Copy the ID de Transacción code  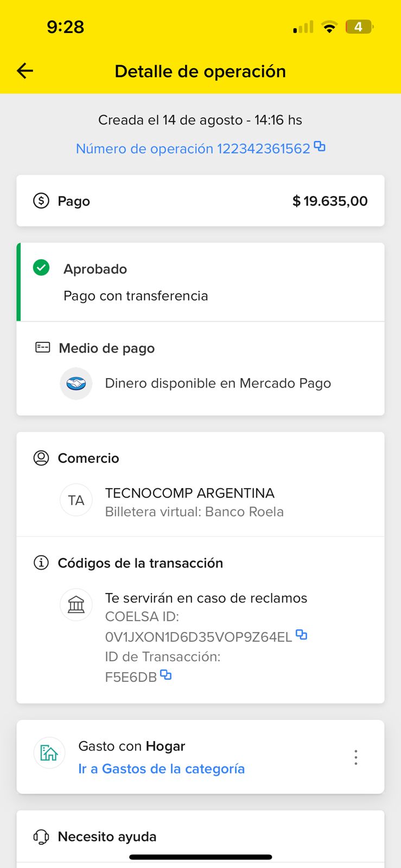coord(166,675)
